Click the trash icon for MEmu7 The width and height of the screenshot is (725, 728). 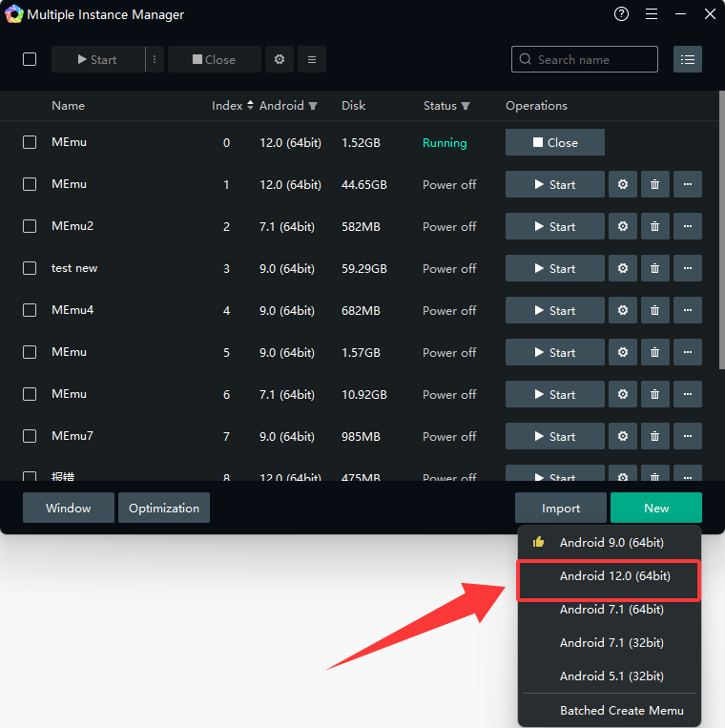pyautogui.click(x=654, y=436)
